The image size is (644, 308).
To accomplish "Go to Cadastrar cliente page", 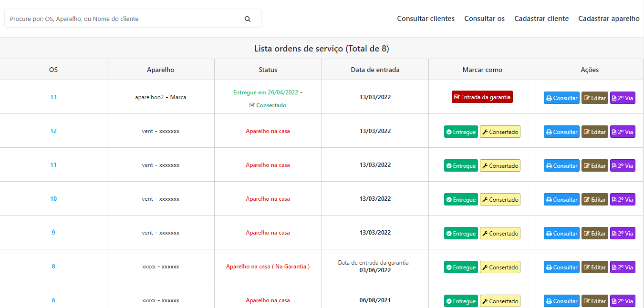I will point(541,19).
